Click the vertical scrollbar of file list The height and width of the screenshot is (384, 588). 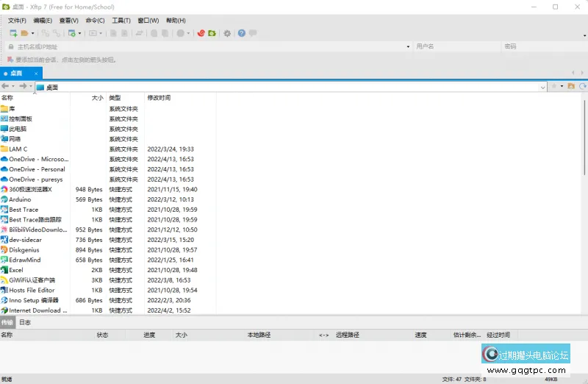584,137
